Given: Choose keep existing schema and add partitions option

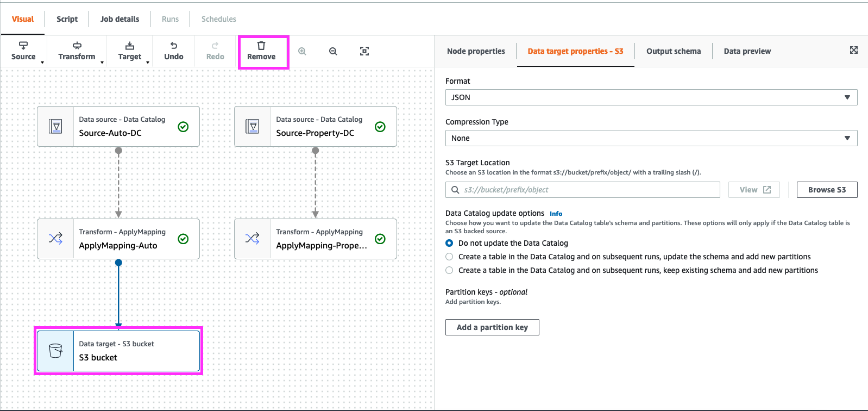Looking at the screenshot, I should tap(449, 270).
